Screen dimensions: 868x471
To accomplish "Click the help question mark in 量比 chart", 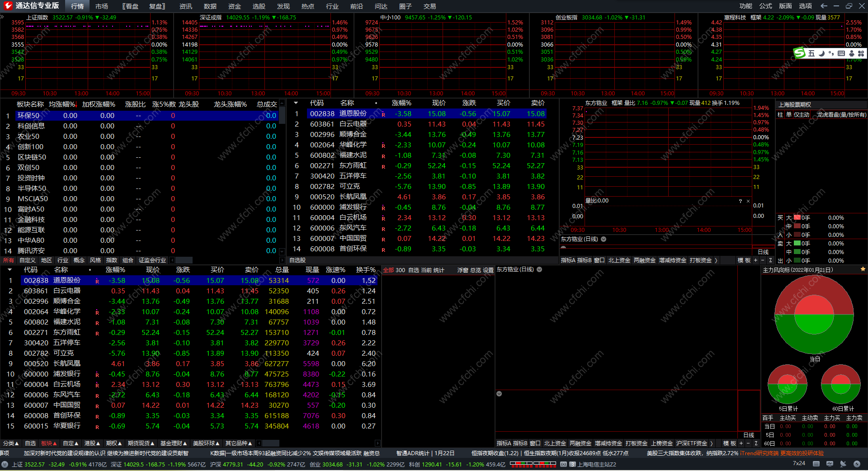I will pos(740,201).
